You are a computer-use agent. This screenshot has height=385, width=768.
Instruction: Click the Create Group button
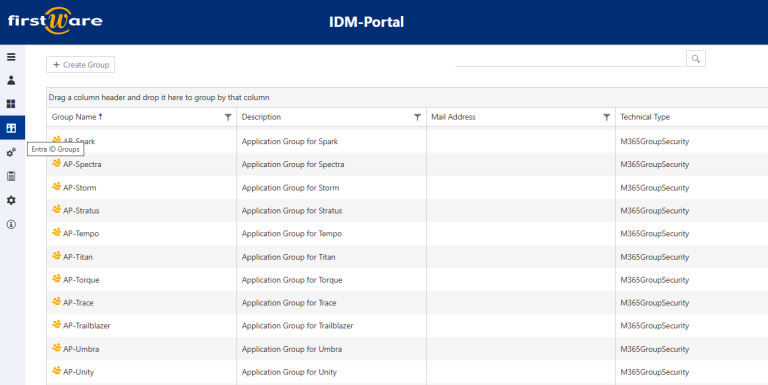pyautogui.click(x=80, y=65)
